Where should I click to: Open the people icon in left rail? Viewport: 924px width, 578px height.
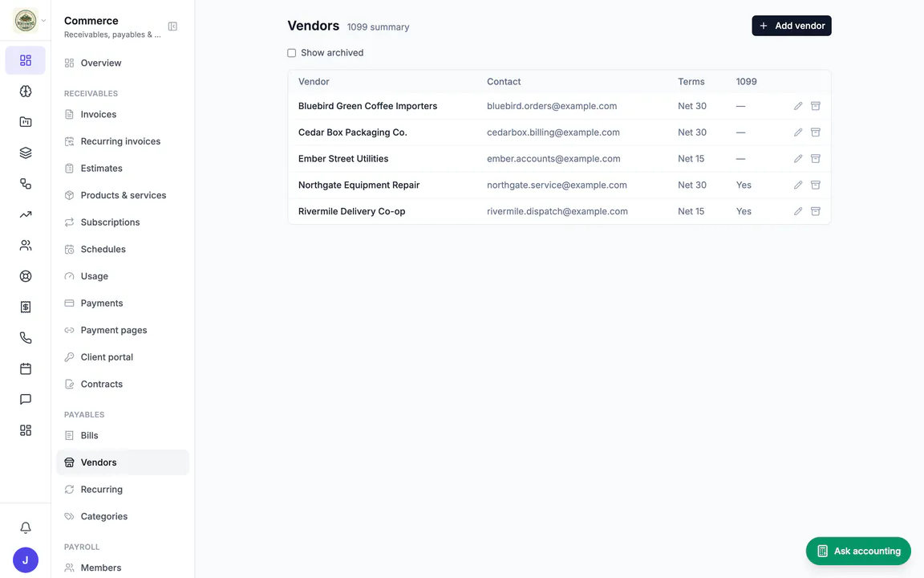(26, 246)
